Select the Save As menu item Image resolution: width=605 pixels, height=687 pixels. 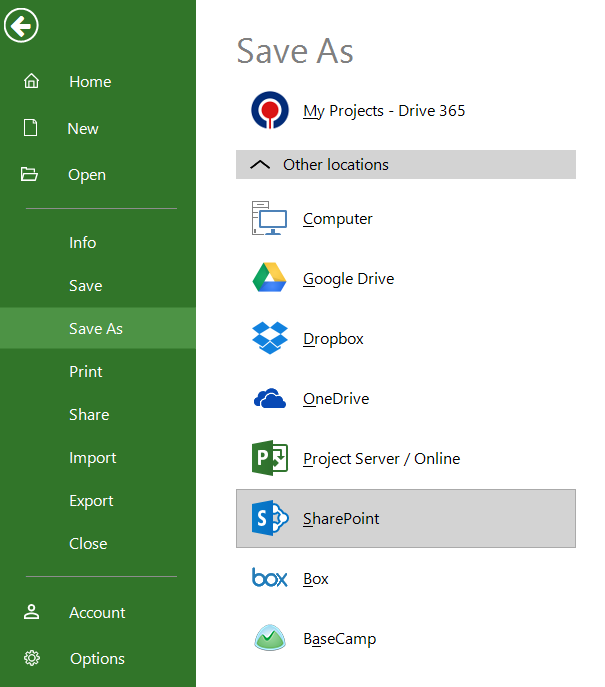pyautogui.click(x=98, y=328)
